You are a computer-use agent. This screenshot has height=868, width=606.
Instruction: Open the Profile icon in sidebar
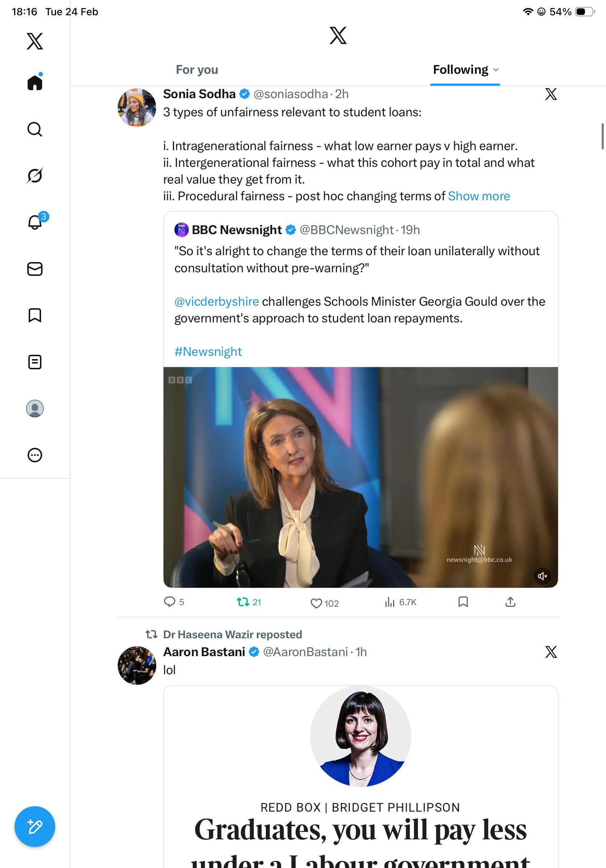coord(35,409)
